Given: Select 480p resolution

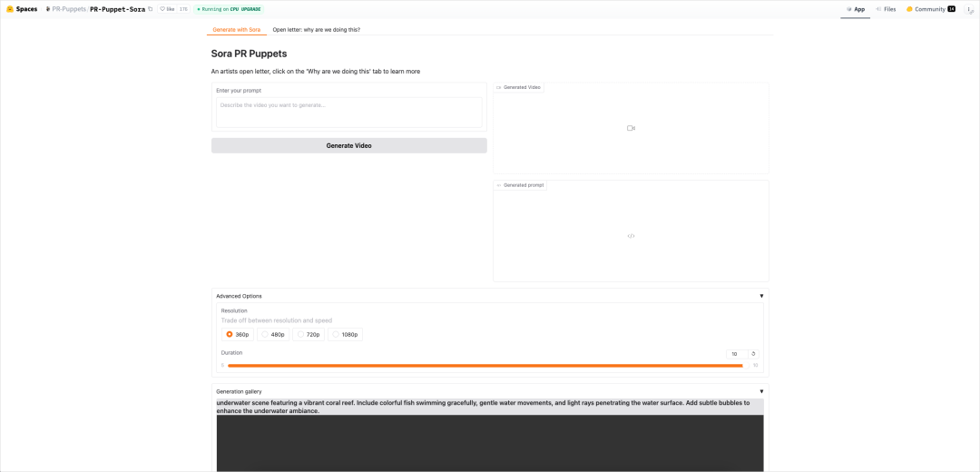Looking at the screenshot, I should click(x=273, y=334).
